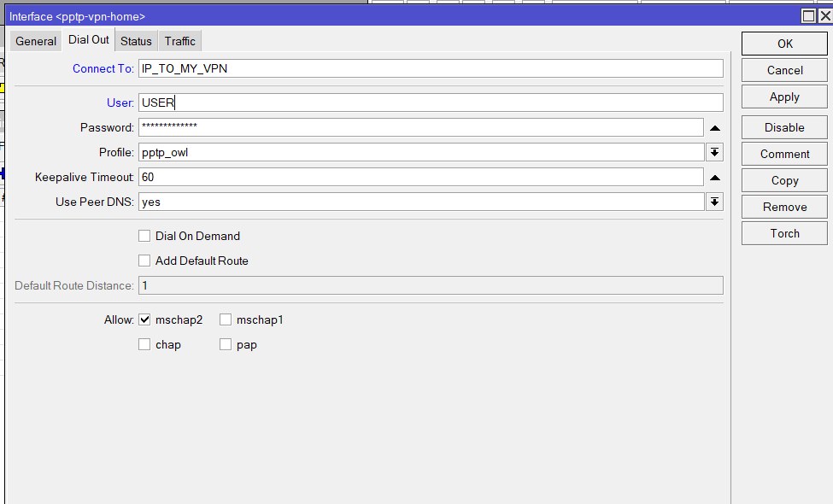
Task: Open the Profile dropdown arrow
Action: click(x=714, y=152)
